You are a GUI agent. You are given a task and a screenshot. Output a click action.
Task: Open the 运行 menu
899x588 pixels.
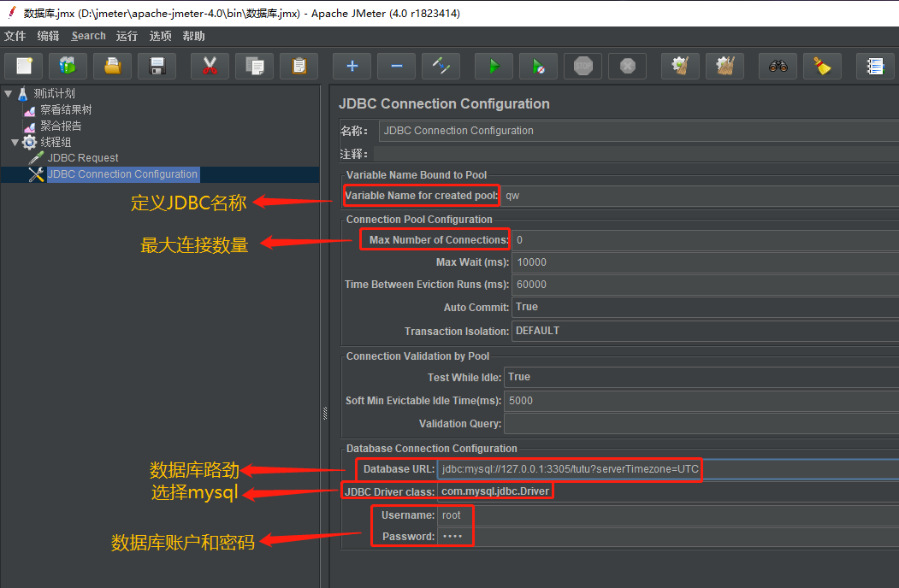click(127, 36)
